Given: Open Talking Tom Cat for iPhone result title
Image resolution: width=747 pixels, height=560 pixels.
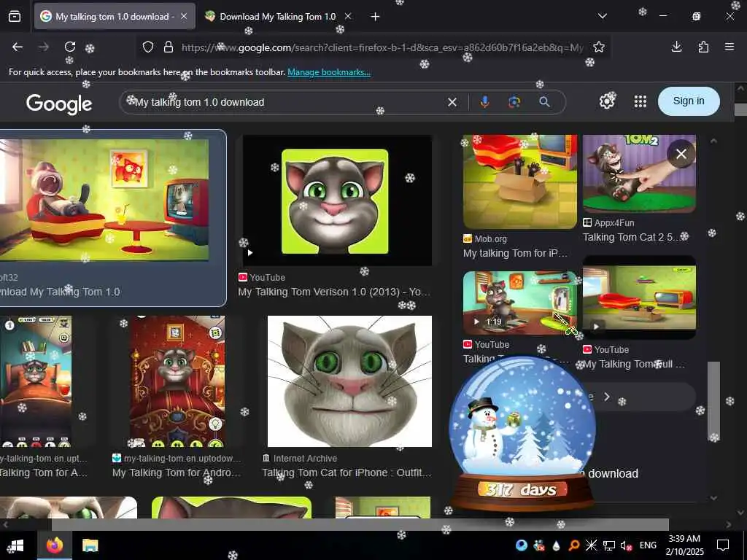Looking at the screenshot, I should [x=347, y=472].
